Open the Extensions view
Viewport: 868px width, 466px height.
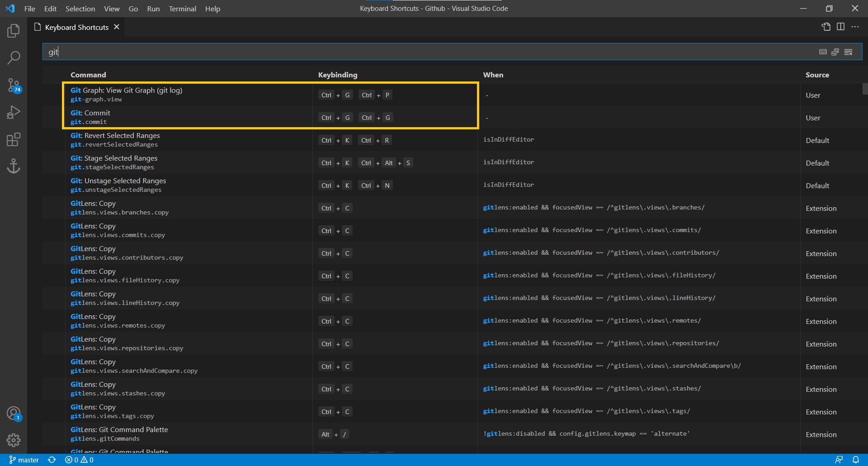pyautogui.click(x=14, y=139)
